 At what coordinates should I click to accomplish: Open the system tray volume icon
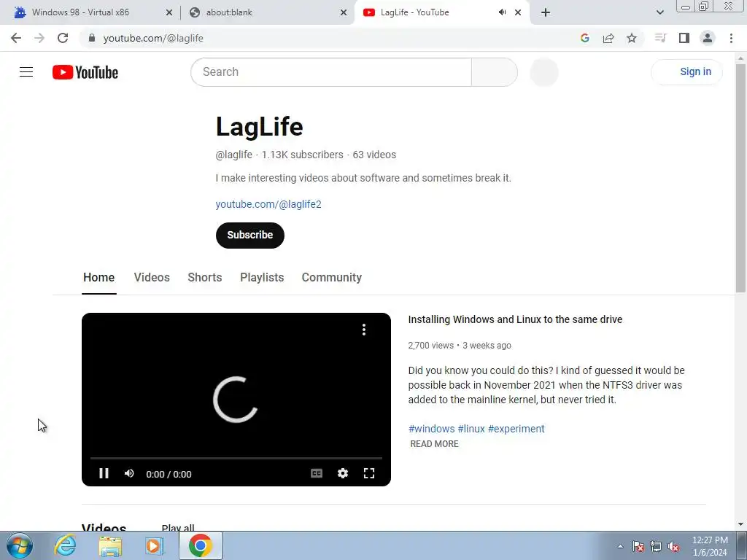coord(673,546)
